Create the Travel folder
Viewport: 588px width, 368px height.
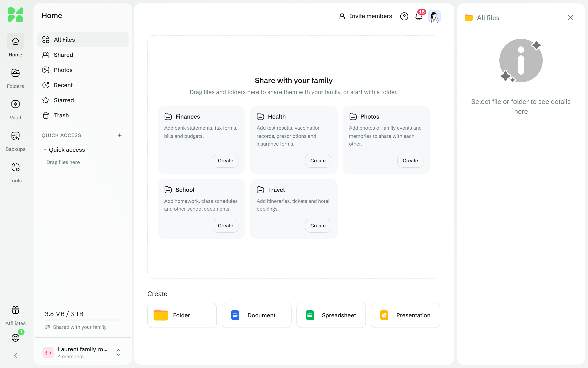318,226
